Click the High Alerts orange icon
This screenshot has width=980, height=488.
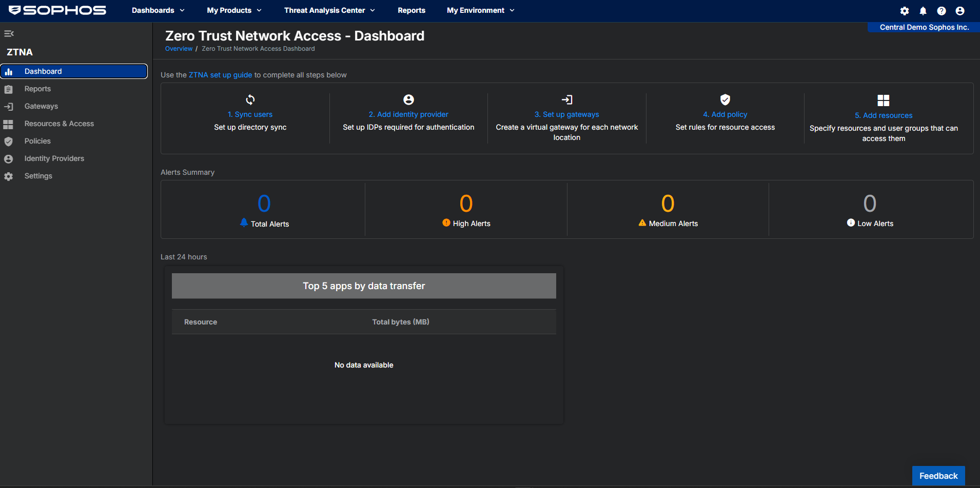[x=446, y=222]
